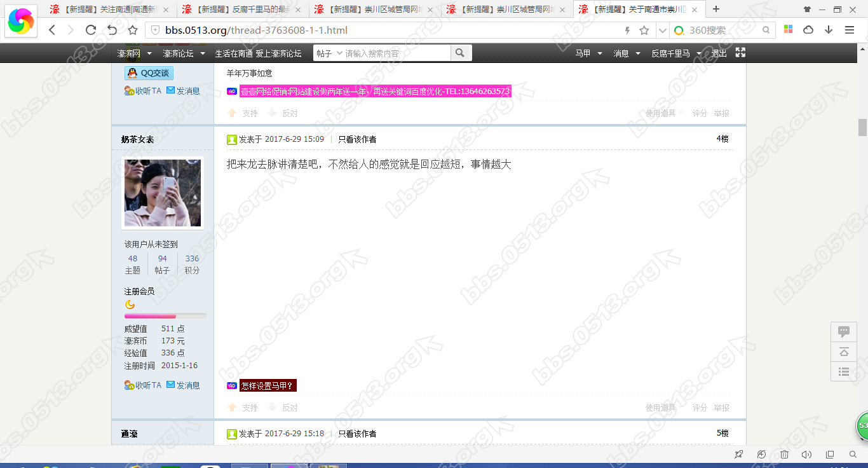This screenshot has width=868, height=468.
Task: Toggle the bookmark star inside address bar
Action: pyautogui.click(x=644, y=30)
